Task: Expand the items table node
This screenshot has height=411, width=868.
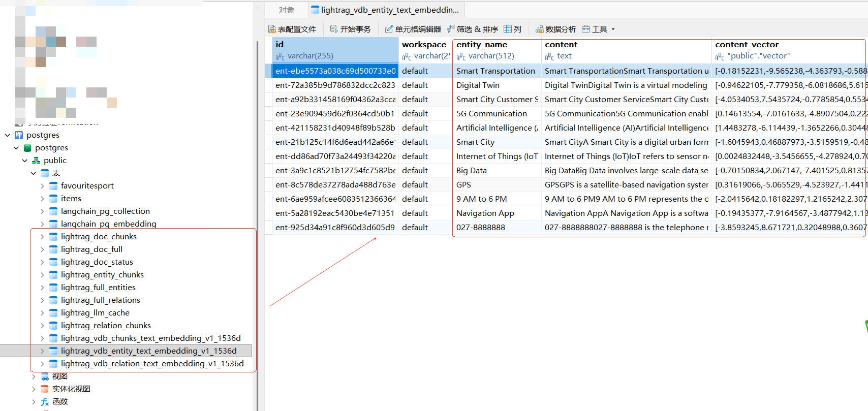Action: point(42,199)
